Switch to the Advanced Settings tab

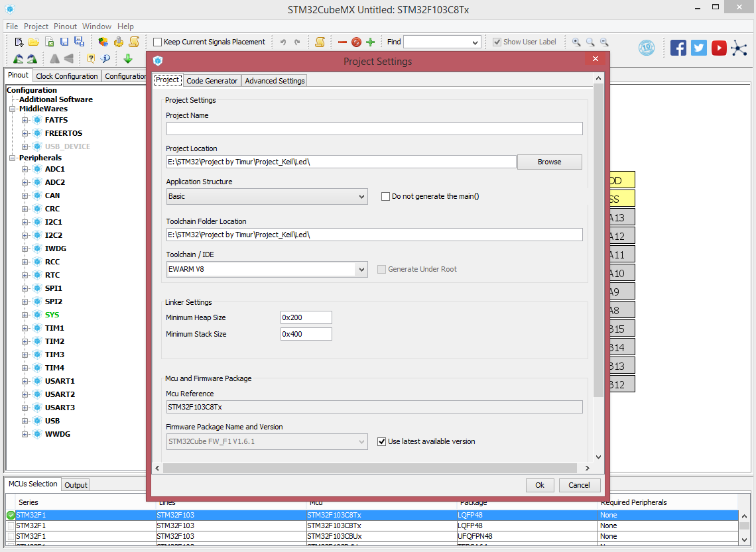(275, 81)
